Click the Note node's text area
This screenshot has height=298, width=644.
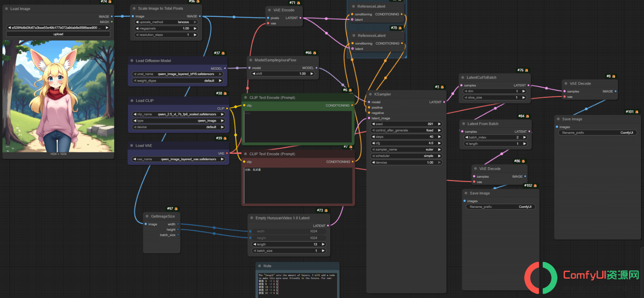[298, 285]
